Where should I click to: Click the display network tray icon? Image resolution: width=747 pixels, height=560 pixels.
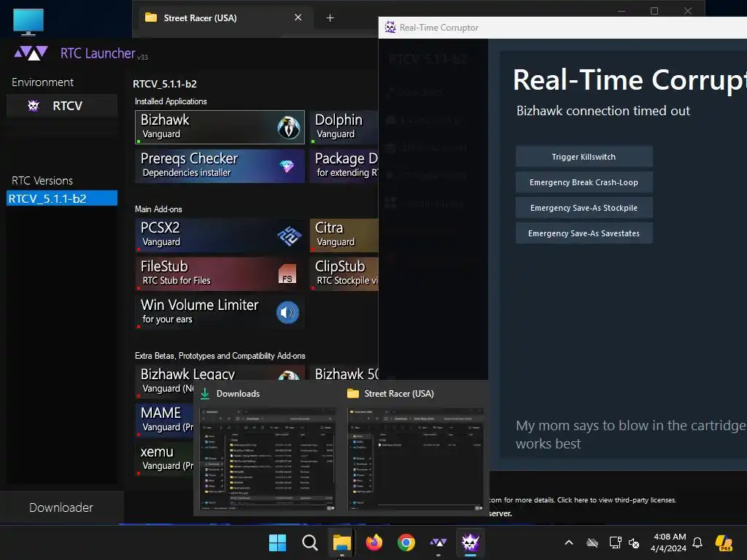tap(615, 542)
